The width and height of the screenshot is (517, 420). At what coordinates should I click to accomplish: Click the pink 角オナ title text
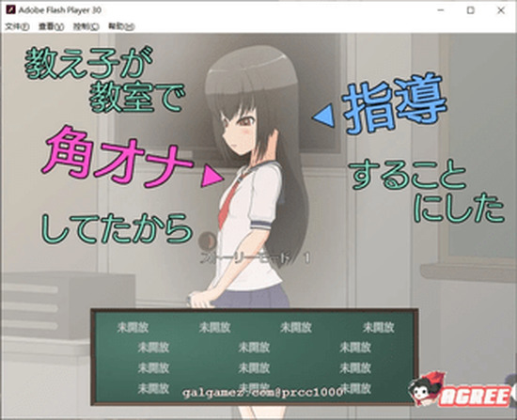(x=117, y=156)
